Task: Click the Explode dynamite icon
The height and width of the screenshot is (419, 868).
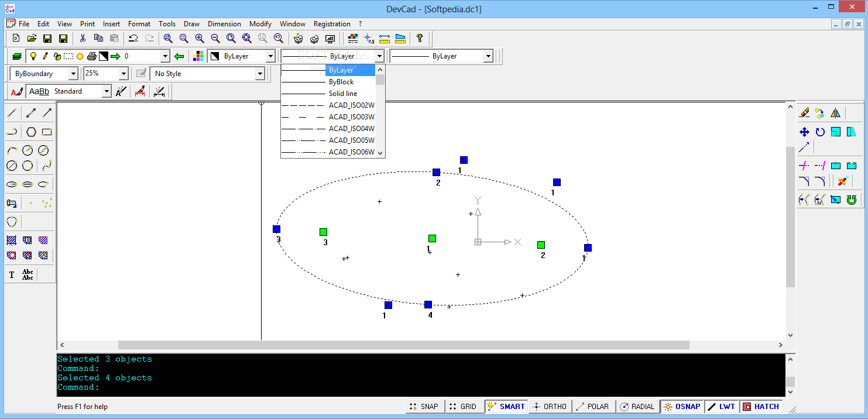Action: click(843, 181)
